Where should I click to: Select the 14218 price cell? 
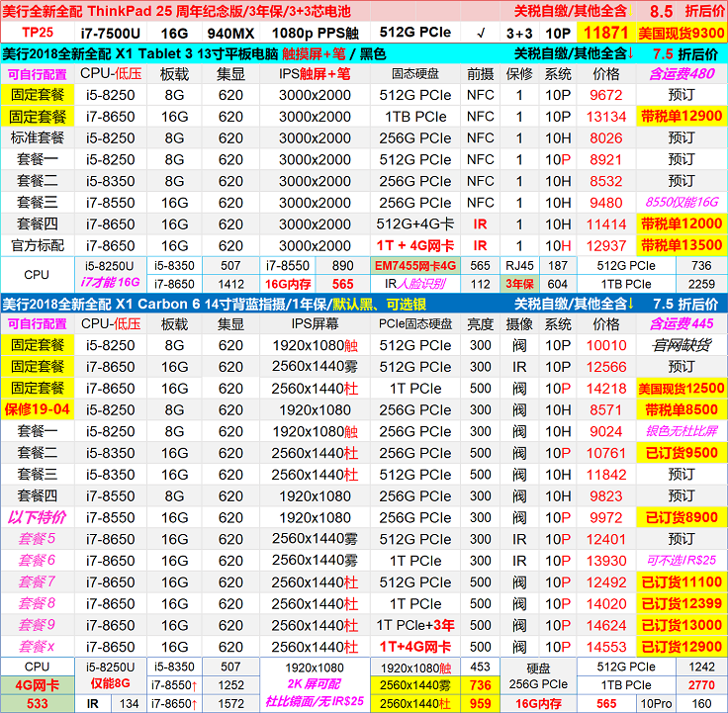pos(606,389)
